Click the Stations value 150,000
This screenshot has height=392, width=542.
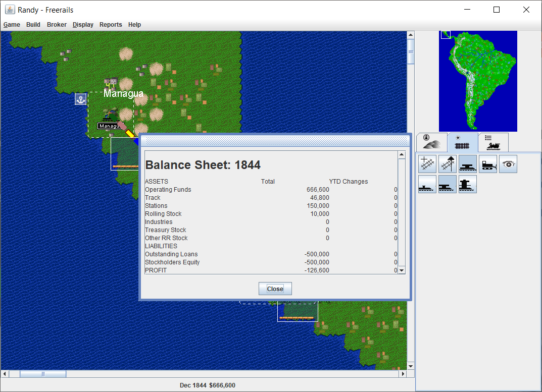pos(318,205)
